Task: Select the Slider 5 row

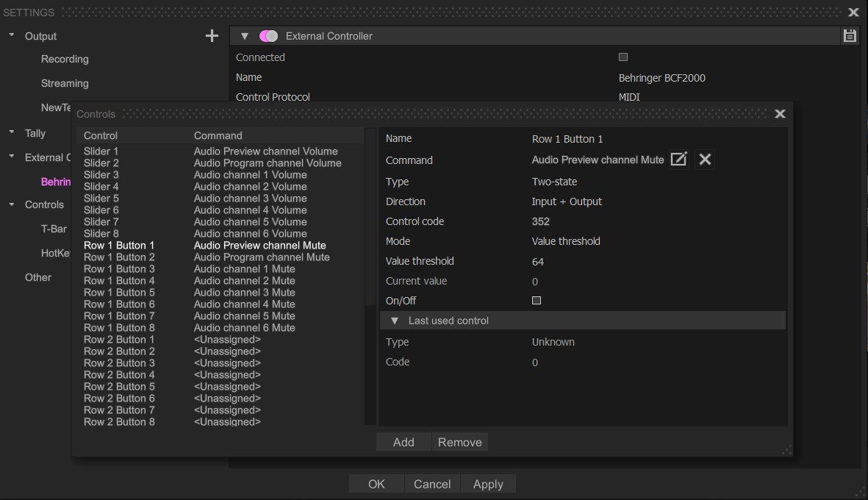Action: click(x=220, y=199)
